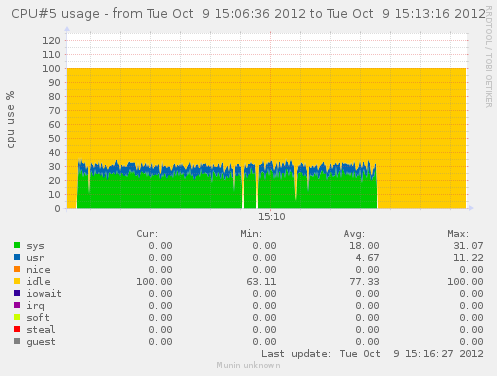The width and height of the screenshot is (497, 376).
Task: Click the Max column header
Action: point(458,234)
